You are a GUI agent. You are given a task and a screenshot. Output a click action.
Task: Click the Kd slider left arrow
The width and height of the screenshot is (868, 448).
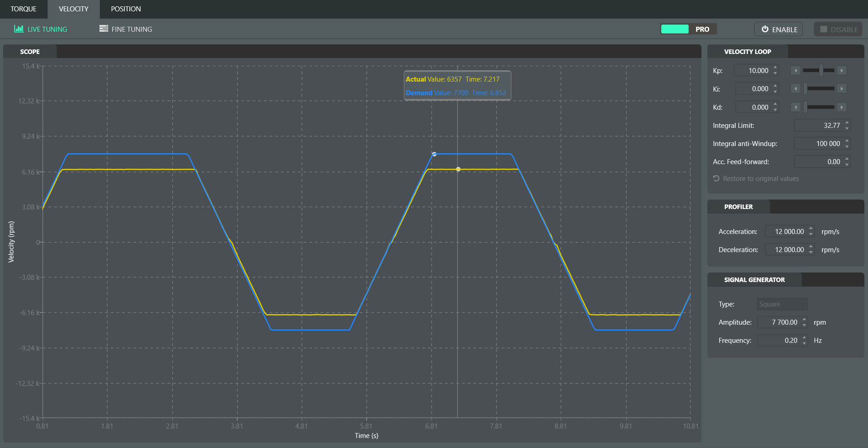795,107
